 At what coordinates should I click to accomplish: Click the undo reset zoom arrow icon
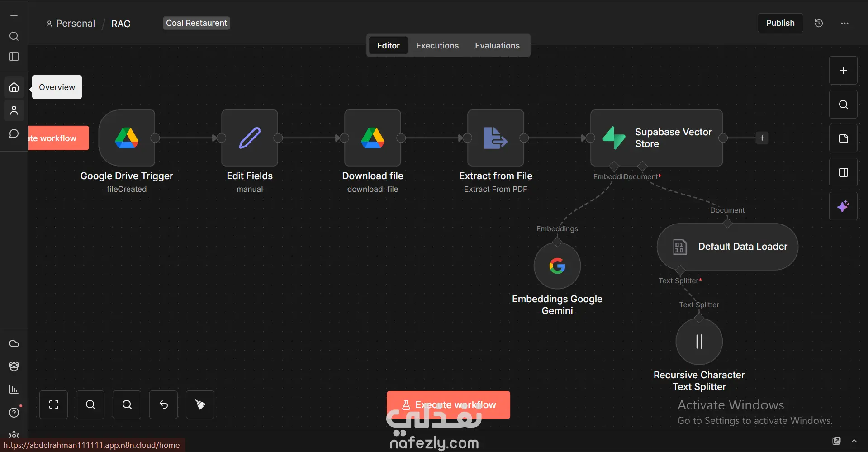tap(164, 404)
